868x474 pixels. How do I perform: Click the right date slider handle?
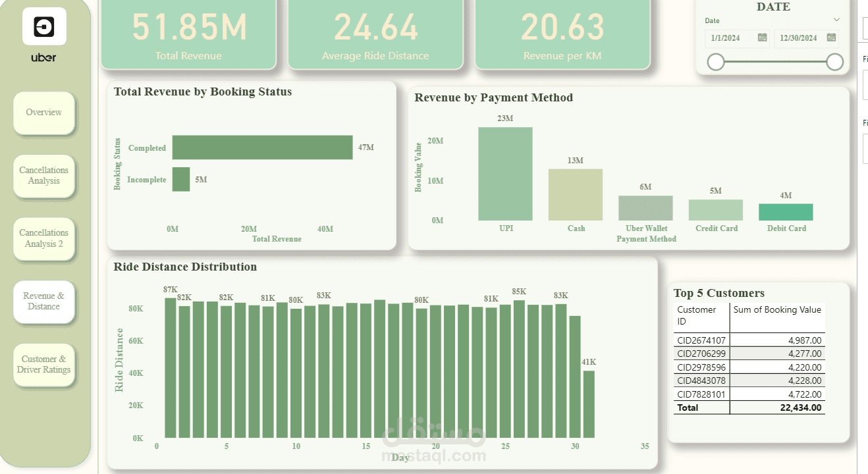point(835,62)
